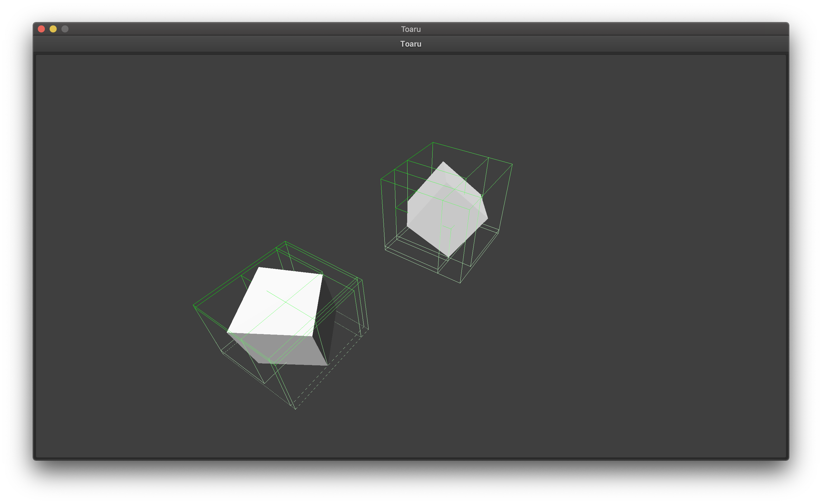Click the bottom tip of the left wireframe box
This screenshot has height=504, width=822.
(x=296, y=409)
